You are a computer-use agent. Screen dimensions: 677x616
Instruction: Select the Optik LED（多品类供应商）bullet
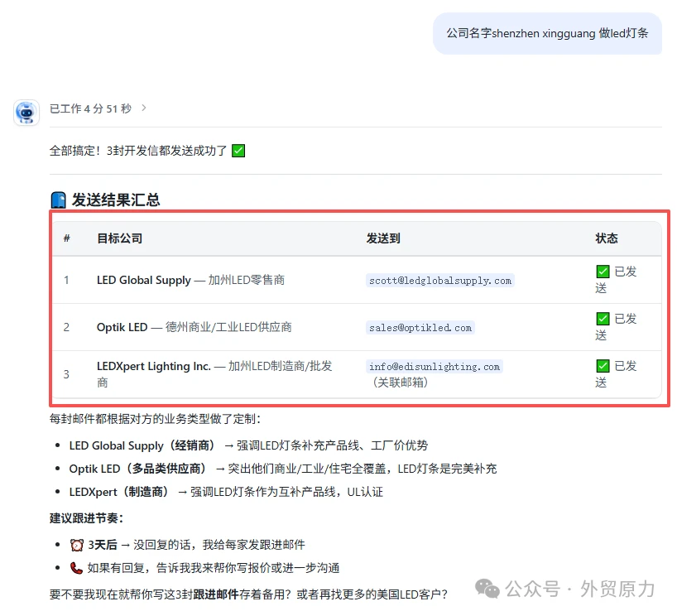pos(283,469)
